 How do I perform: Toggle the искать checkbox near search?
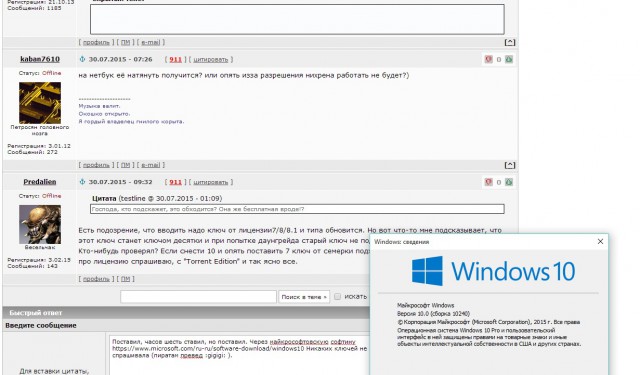tap(338, 297)
